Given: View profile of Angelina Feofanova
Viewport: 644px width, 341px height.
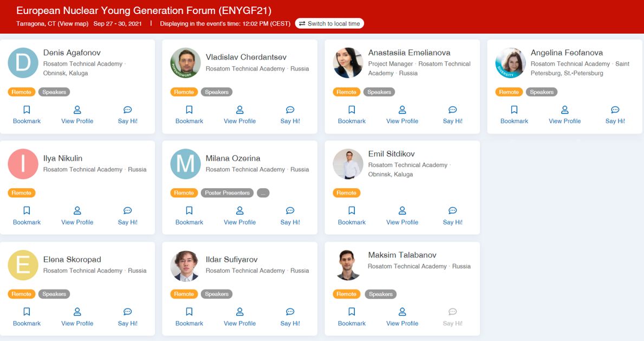Looking at the screenshot, I should (x=565, y=115).
